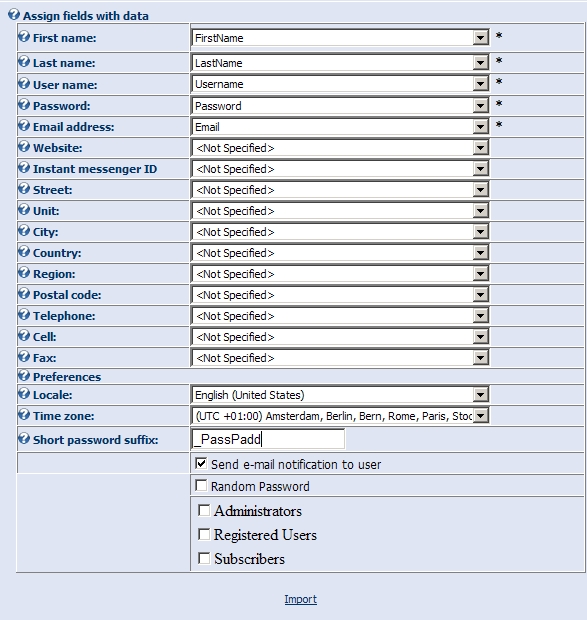Image resolution: width=587 pixels, height=620 pixels.
Task: Show help for Postal code field
Action: click(x=24, y=294)
